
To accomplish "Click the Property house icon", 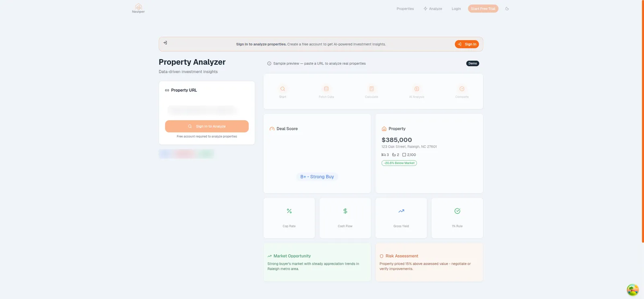I will [384, 129].
